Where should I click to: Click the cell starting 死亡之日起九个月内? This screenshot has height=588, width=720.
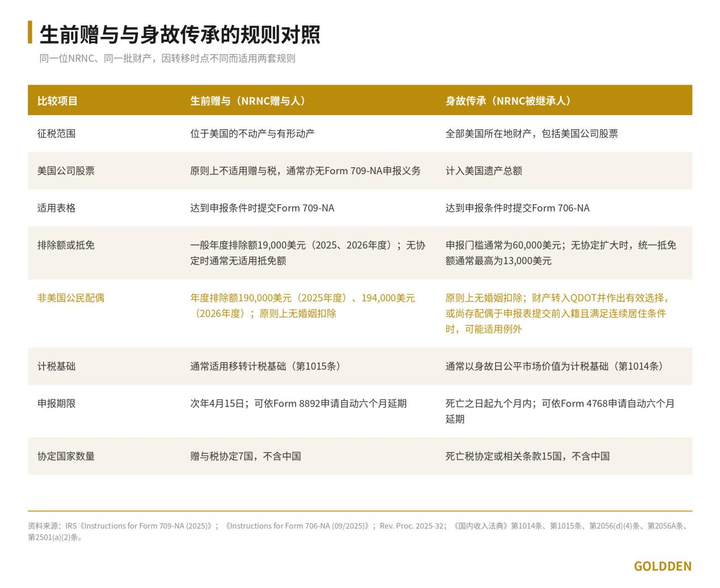(560, 411)
